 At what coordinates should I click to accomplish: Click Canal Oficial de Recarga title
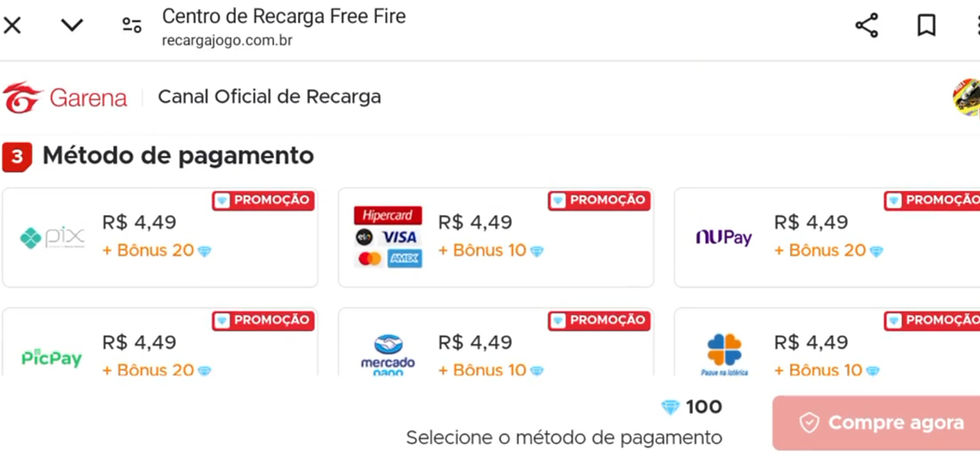(x=269, y=97)
